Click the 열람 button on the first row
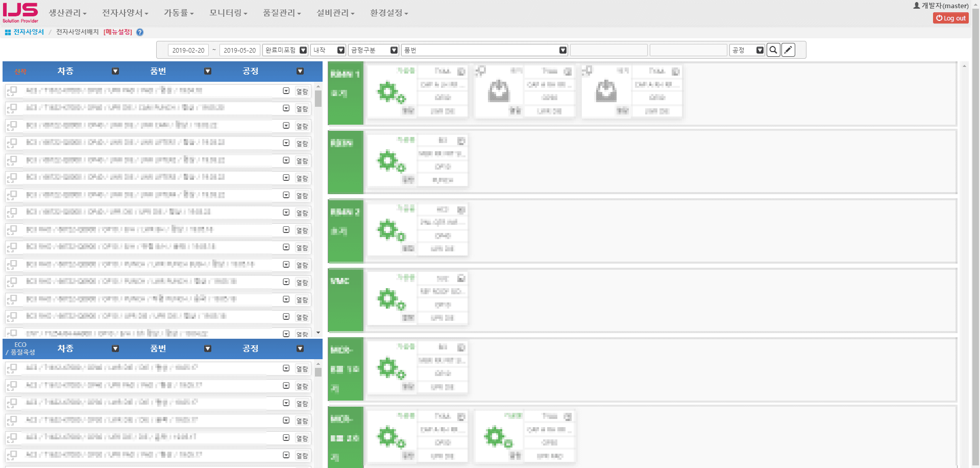 (302, 91)
